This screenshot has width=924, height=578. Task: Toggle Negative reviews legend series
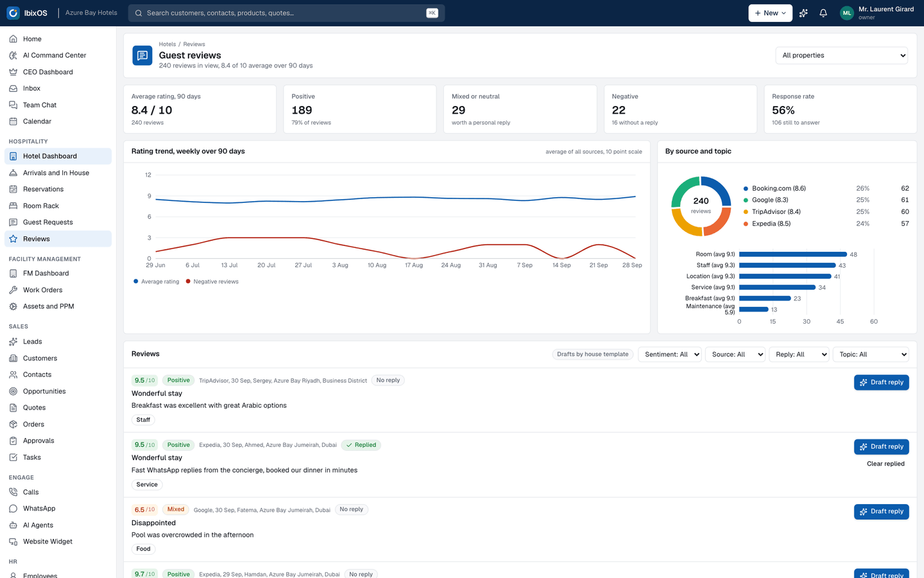point(212,281)
